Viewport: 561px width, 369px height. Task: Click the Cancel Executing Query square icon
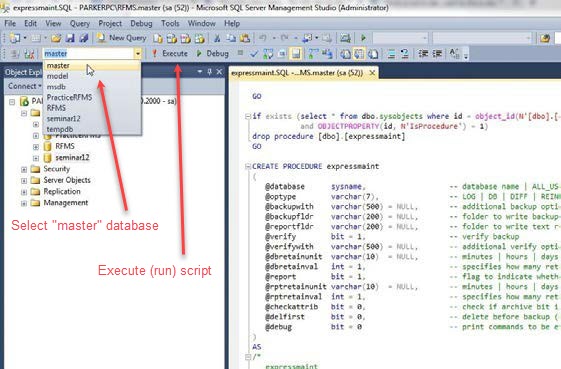240,53
